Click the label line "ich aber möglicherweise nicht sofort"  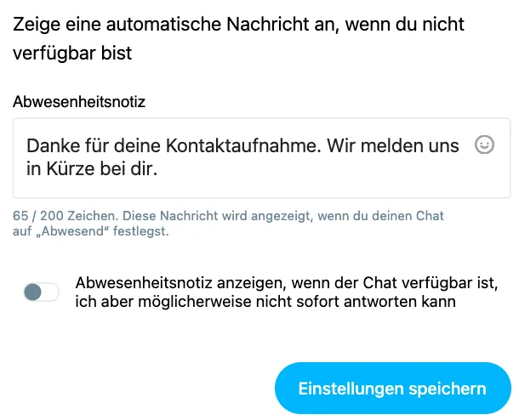click(x=208, y=302)
